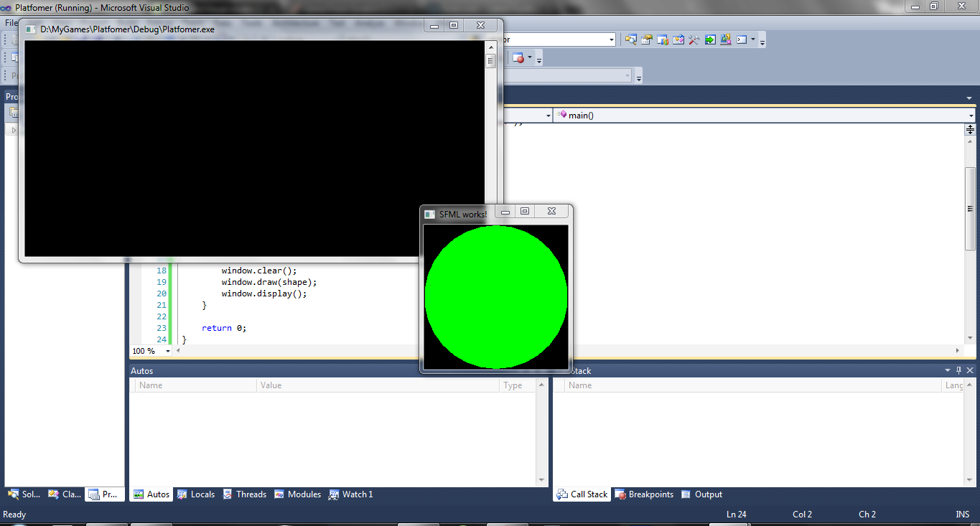
Task: Select the Threads tab
Action: 244,494
